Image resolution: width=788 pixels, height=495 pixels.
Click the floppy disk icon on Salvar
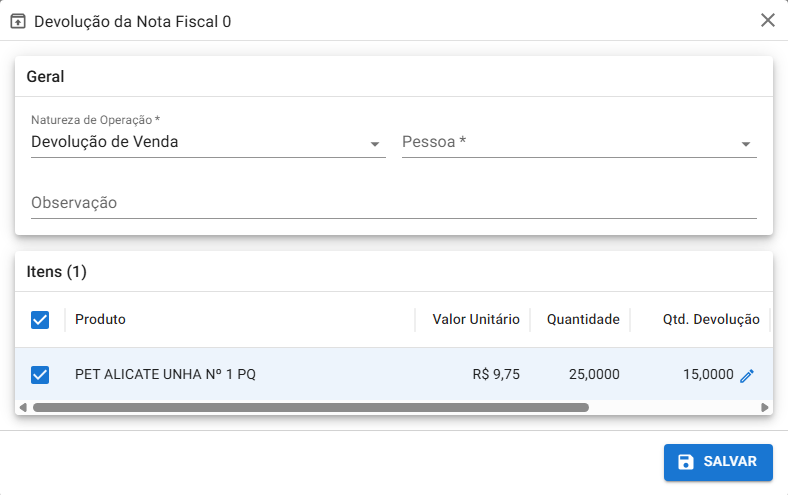click(x=686, y=462)
